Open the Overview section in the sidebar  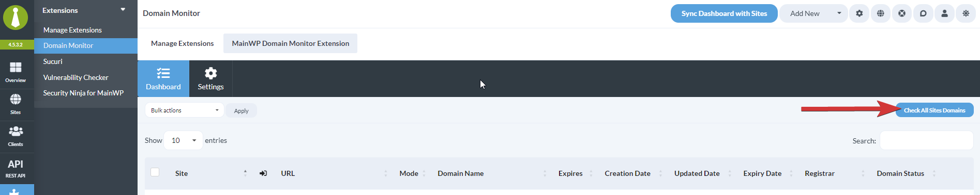pos(16,72)
